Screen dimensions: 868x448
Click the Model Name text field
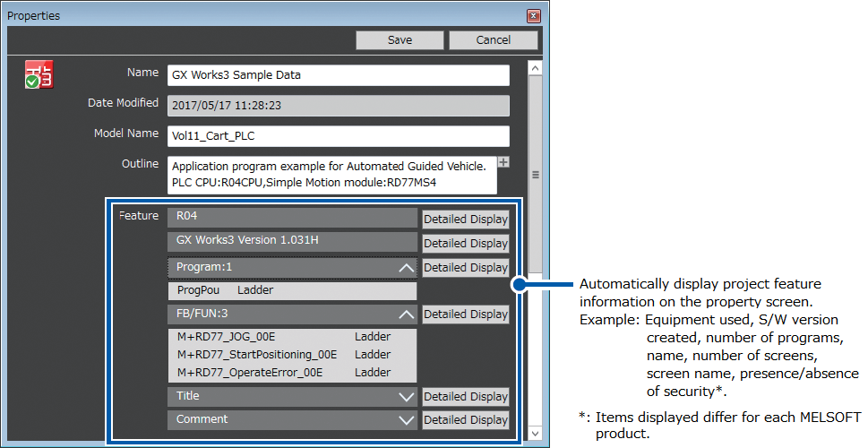point(338,136)
